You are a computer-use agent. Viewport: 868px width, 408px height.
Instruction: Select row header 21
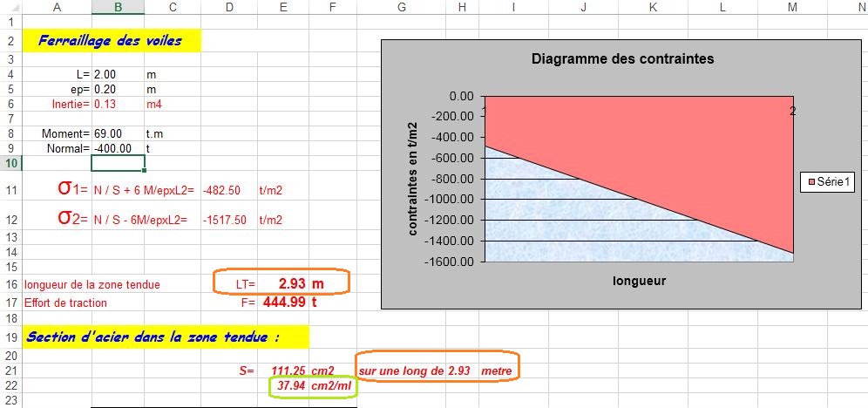click(x=11, y=371)
